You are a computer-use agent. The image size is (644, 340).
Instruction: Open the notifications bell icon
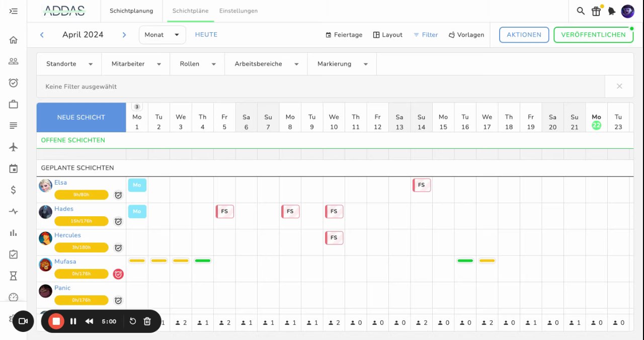[612, 11]
